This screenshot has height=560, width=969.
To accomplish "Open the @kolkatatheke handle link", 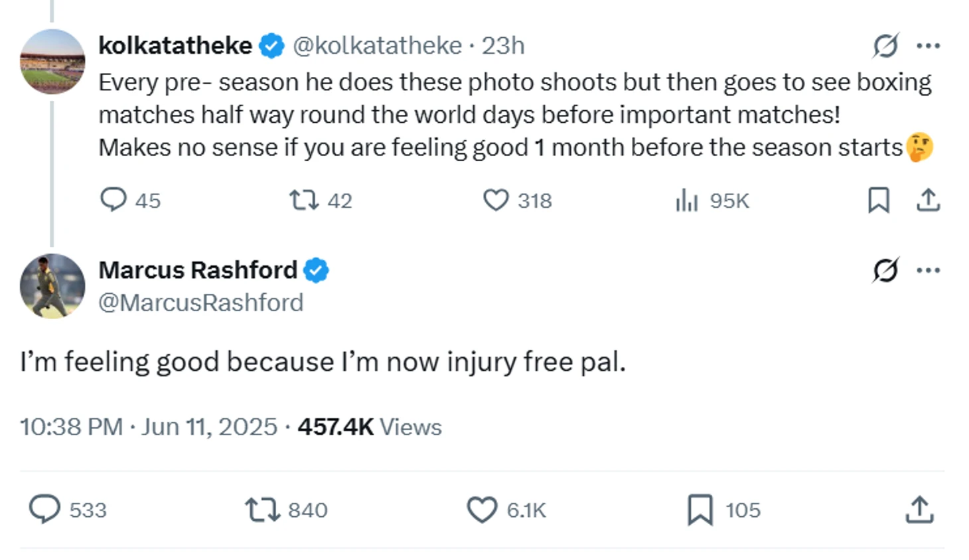I will [x=377, y=46].
